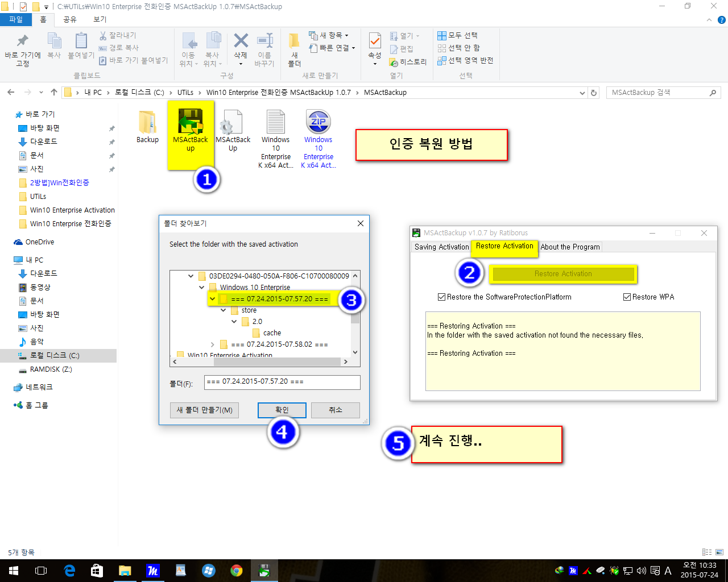Image resolution: width=728 pixels, height=582 pixels.
Task: Switch to the Share (공유) ribbon tab
Action: 70,19
